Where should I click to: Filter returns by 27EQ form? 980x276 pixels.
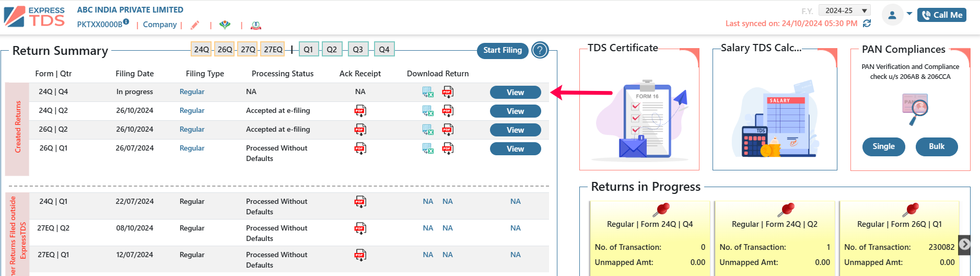[273, 49]
